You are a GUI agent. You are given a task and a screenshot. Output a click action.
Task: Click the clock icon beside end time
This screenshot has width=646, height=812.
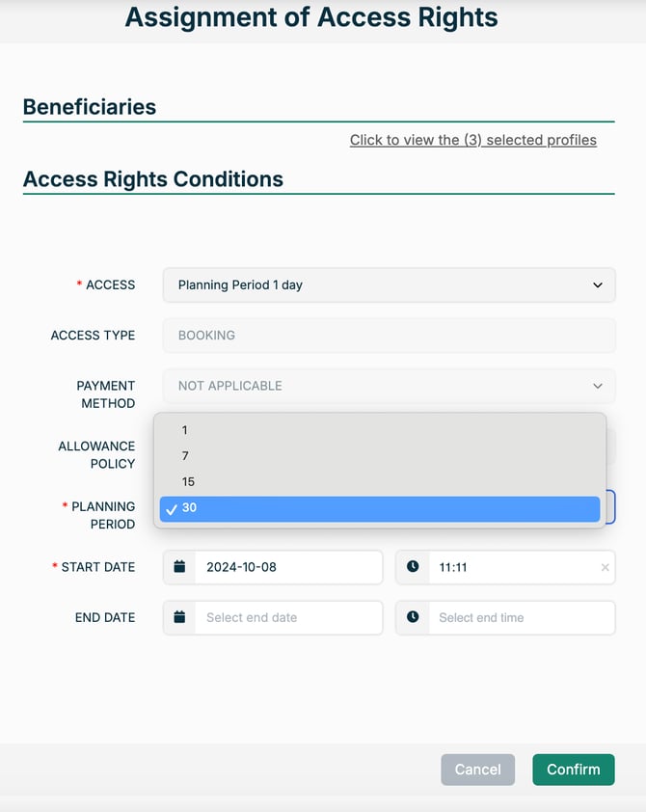[x=413, y=617]
